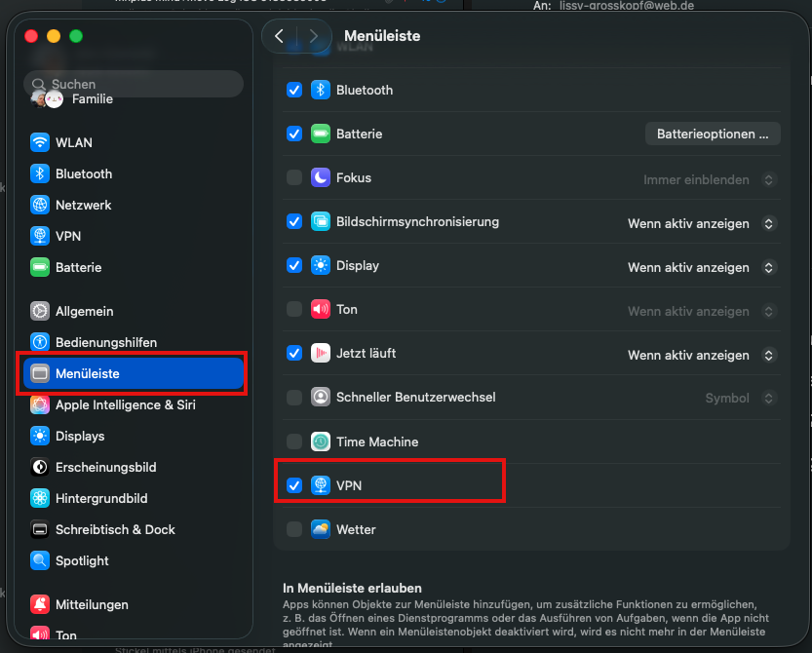812x653 pixels.
Task: Open Bildschirmsynchronisierung visibility dropdown
Action: tap(701, 223)
